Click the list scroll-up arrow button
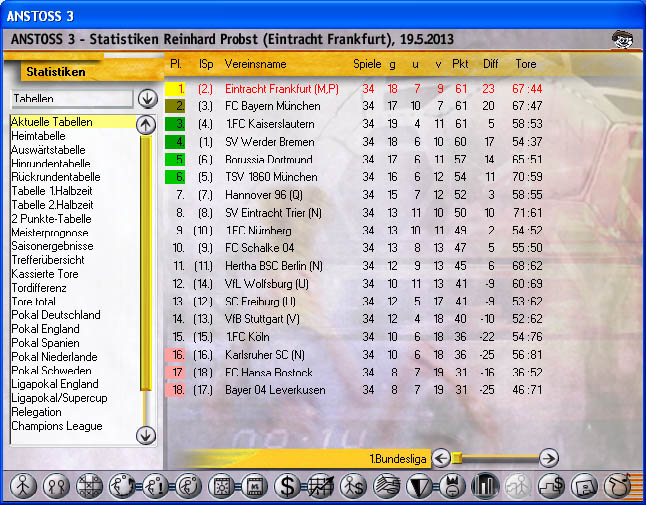646x505 pixels. pyautogui.click(x=146, y=125)
